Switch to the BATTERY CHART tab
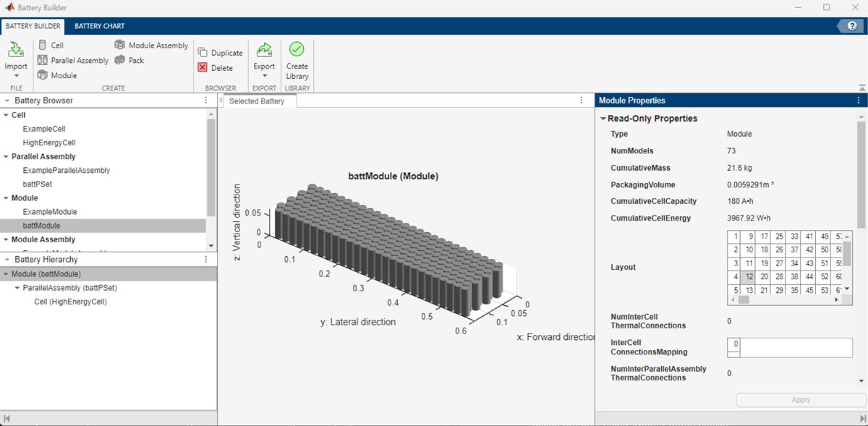 [x=99, y=25]
